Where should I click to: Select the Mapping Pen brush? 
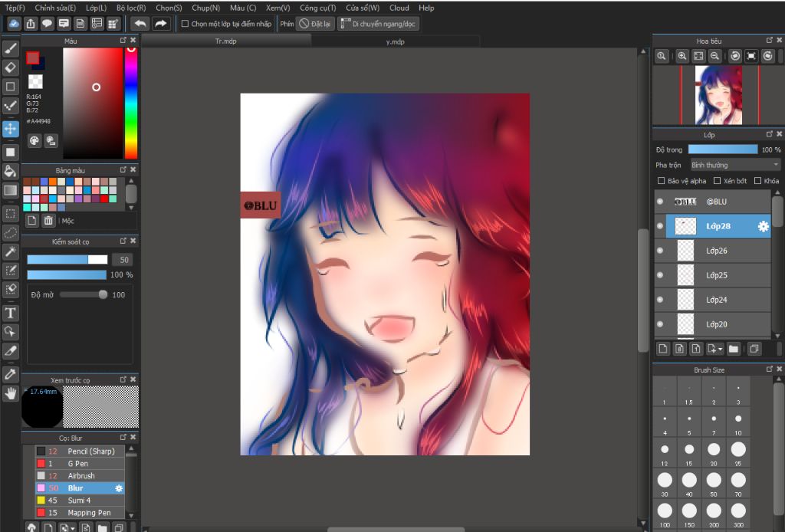coord(80,513)
